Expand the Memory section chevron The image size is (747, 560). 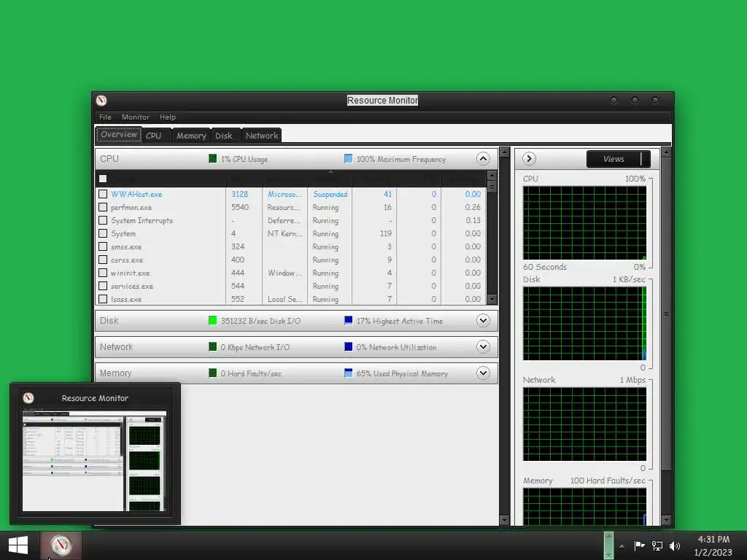click(483, 373)
